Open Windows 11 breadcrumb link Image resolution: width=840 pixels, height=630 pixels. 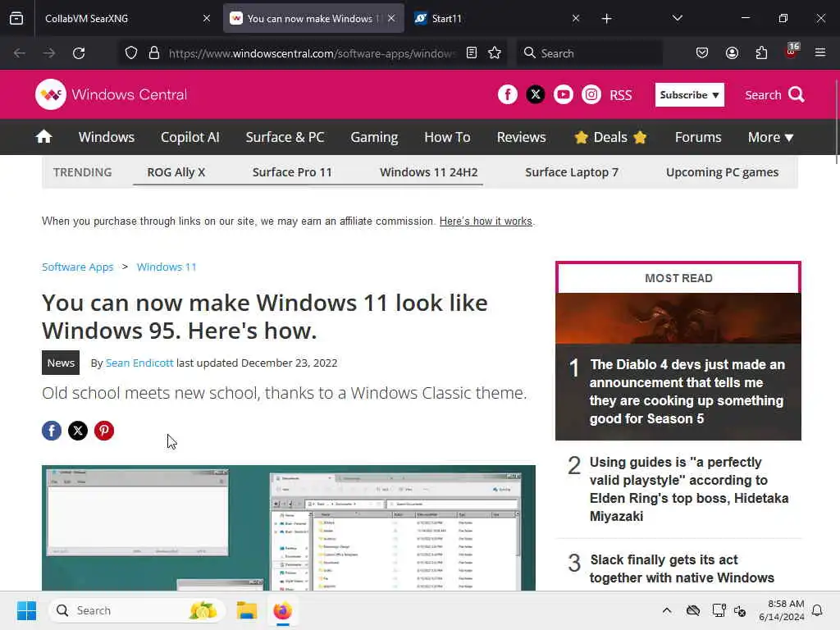pos(167,267)
